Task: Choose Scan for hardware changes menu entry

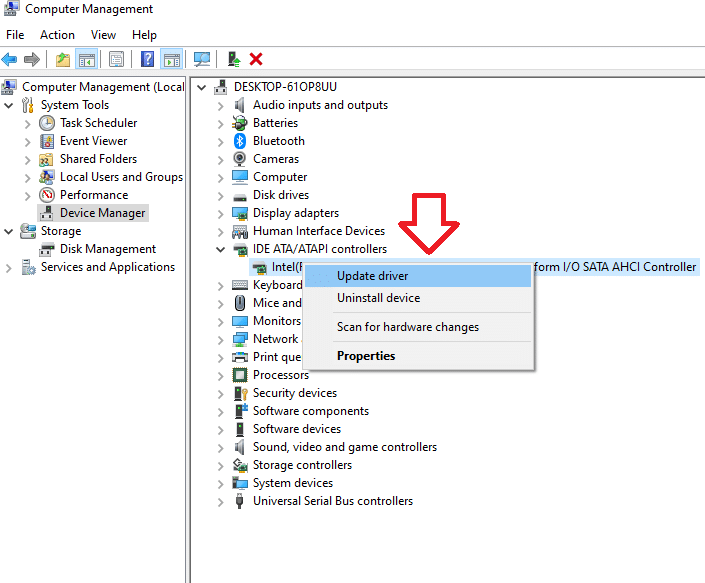Action: tap(418, 327)
